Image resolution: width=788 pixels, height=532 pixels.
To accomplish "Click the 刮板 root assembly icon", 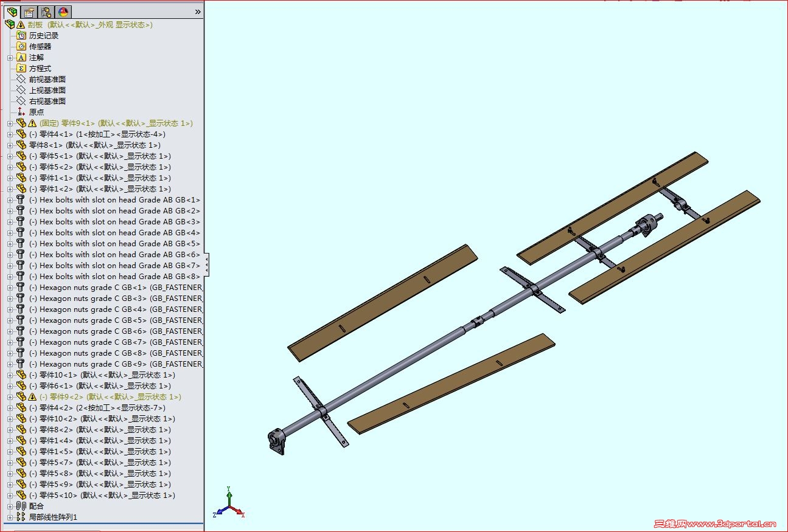I will [9, 25].
